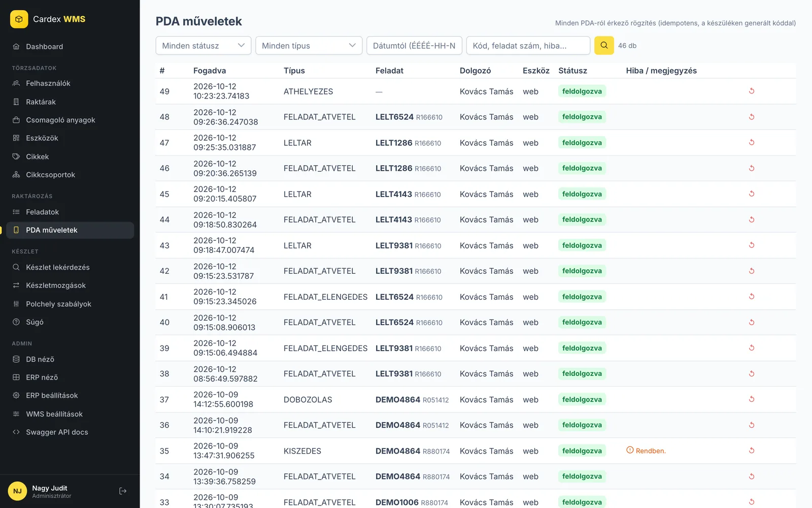Open the Minden típus dropdown

[309, 45]
